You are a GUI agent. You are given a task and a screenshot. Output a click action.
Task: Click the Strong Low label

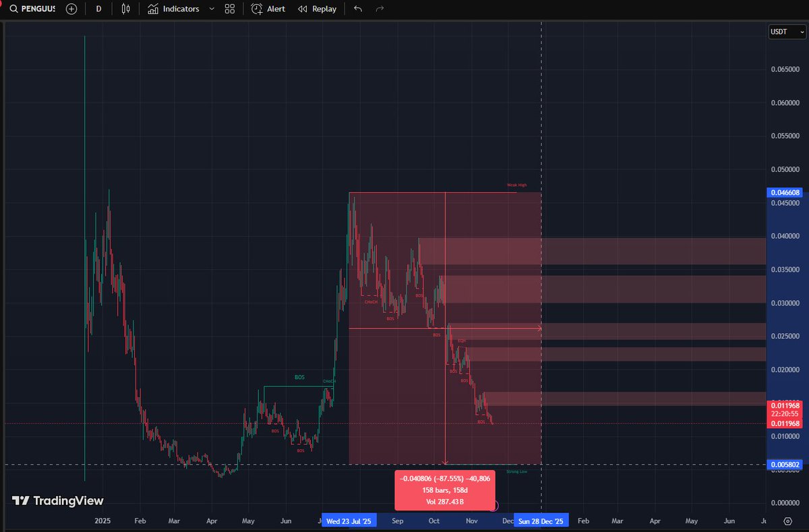[x=517, y=471]
